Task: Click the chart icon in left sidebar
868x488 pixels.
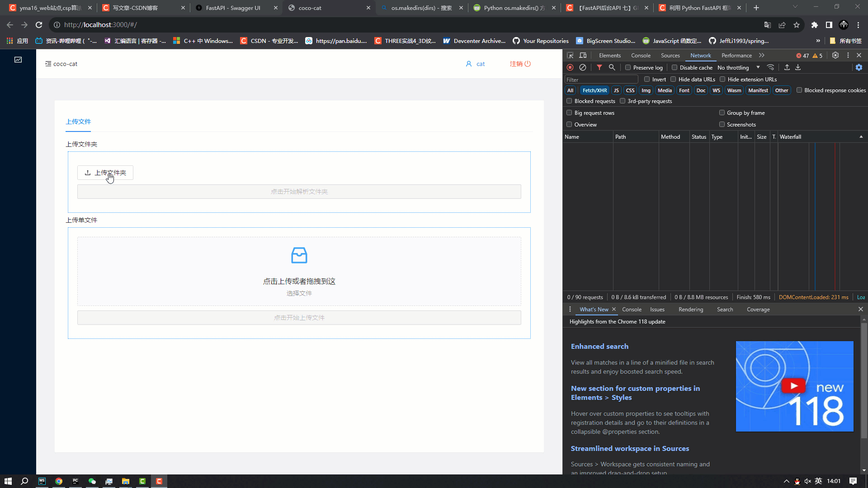Action: point(18,60)
